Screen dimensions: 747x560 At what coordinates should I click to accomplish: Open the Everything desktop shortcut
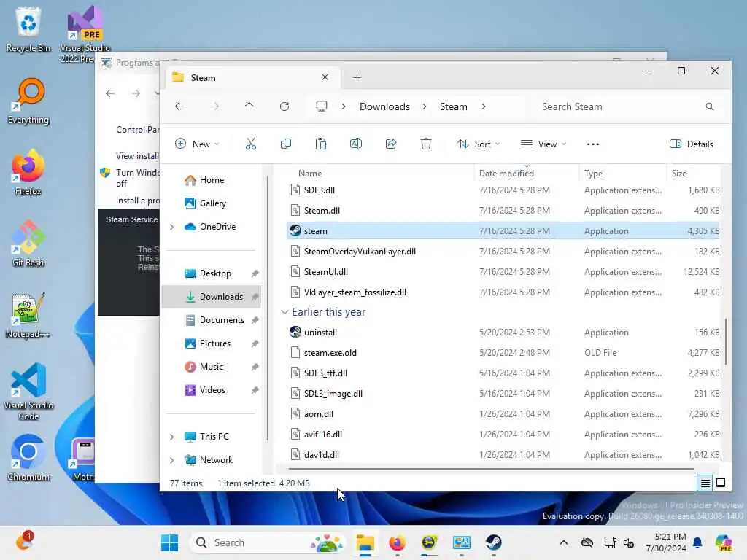(28, 101)
